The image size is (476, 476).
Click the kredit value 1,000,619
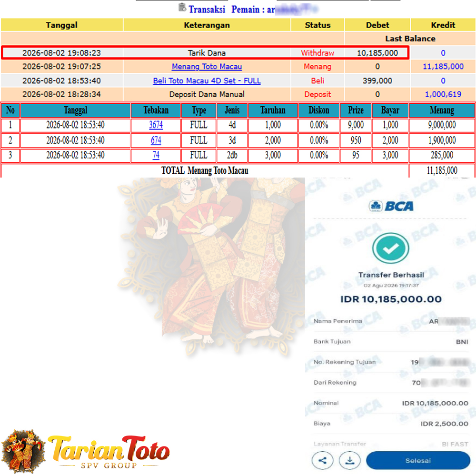443,94
